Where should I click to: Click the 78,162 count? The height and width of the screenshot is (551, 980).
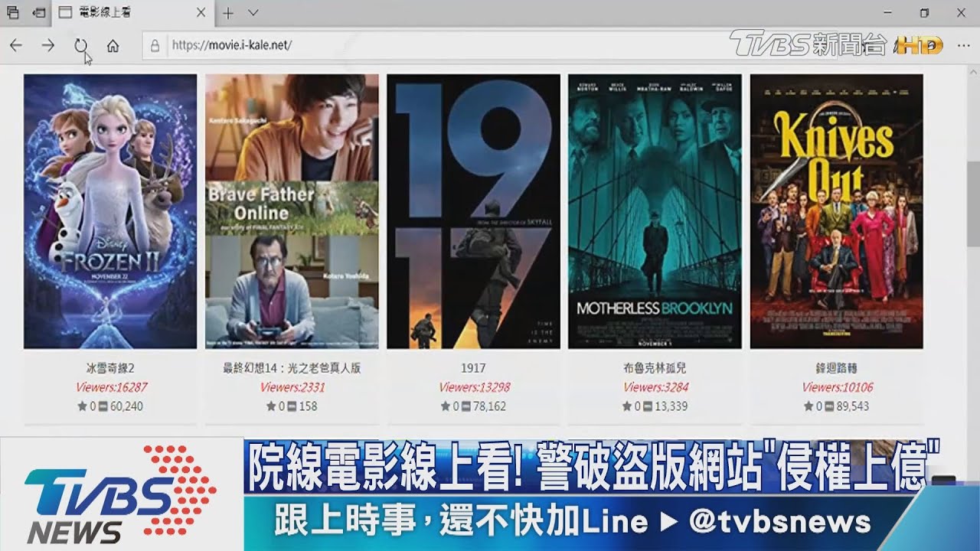pos(489,406)
